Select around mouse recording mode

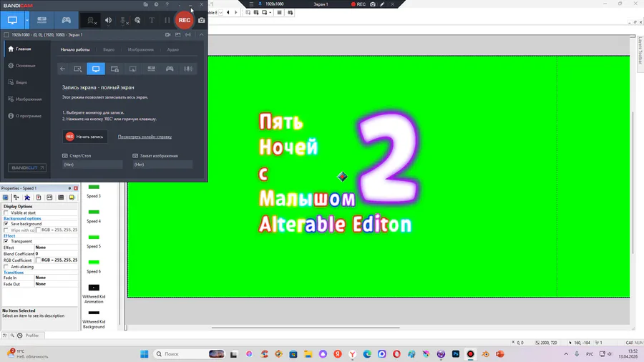click(x=132, y=69)
